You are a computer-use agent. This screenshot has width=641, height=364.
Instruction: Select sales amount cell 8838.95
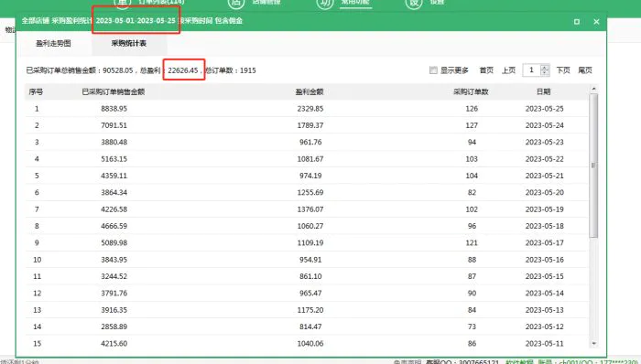click(x=114, y=109)
